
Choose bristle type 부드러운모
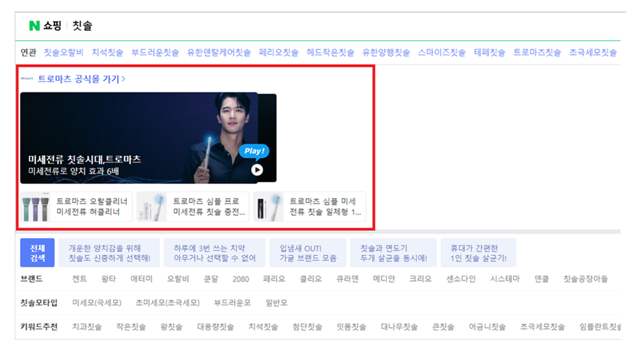(x=232, y=302)
